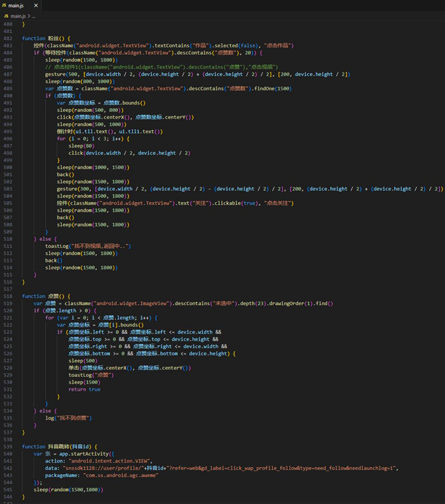Click the function name 点赞 on line 518
The height and width of the screenshot is (504, 445).
tap(53, 296)
